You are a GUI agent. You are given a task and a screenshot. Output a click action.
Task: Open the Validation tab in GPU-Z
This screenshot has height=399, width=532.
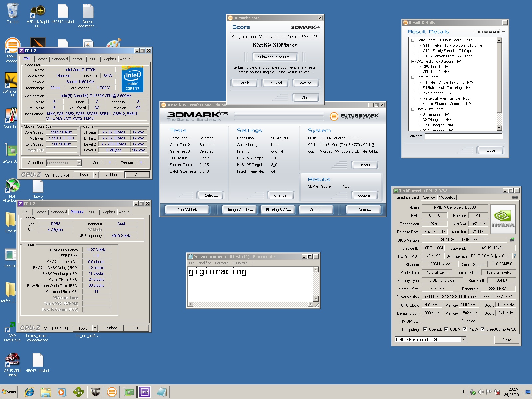pos(447,198)
